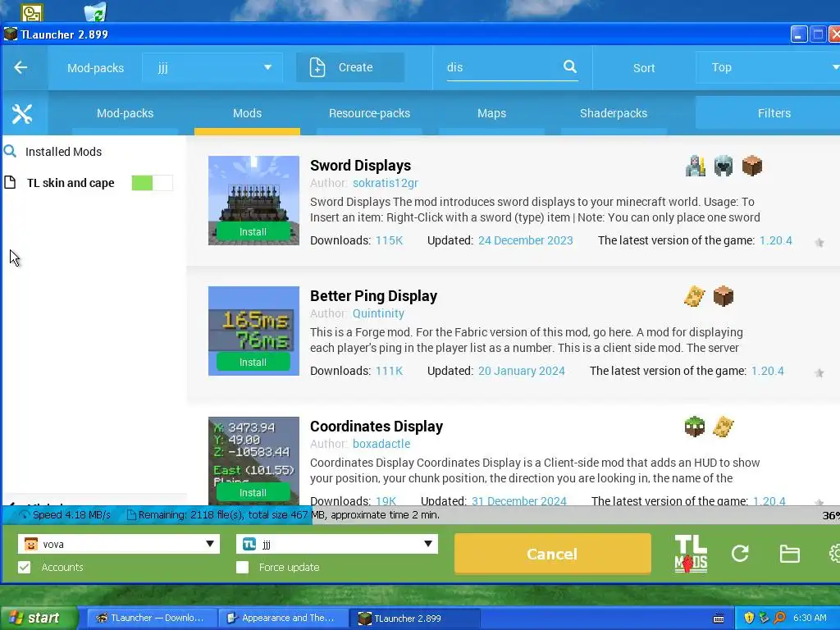Click the magnifier icon in system tray
Image resolution: width=840 pixels, height=630 pixels.
779,618
